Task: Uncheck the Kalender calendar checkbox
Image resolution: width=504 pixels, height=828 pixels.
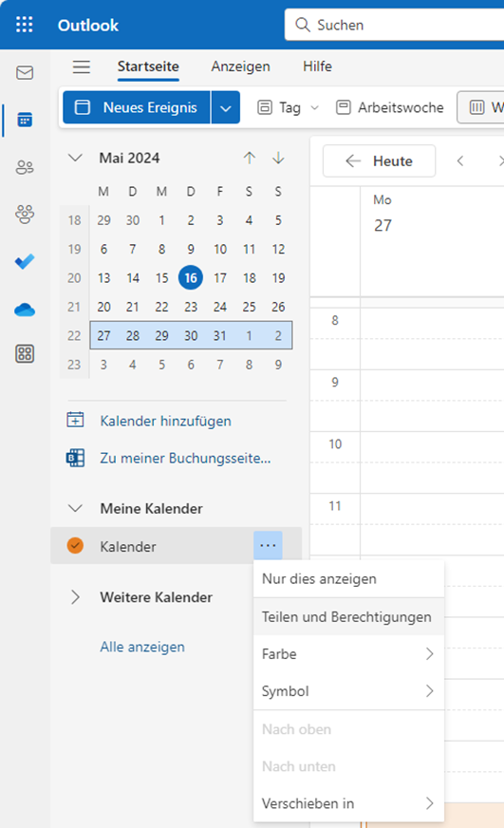Action: coord(76,545)
